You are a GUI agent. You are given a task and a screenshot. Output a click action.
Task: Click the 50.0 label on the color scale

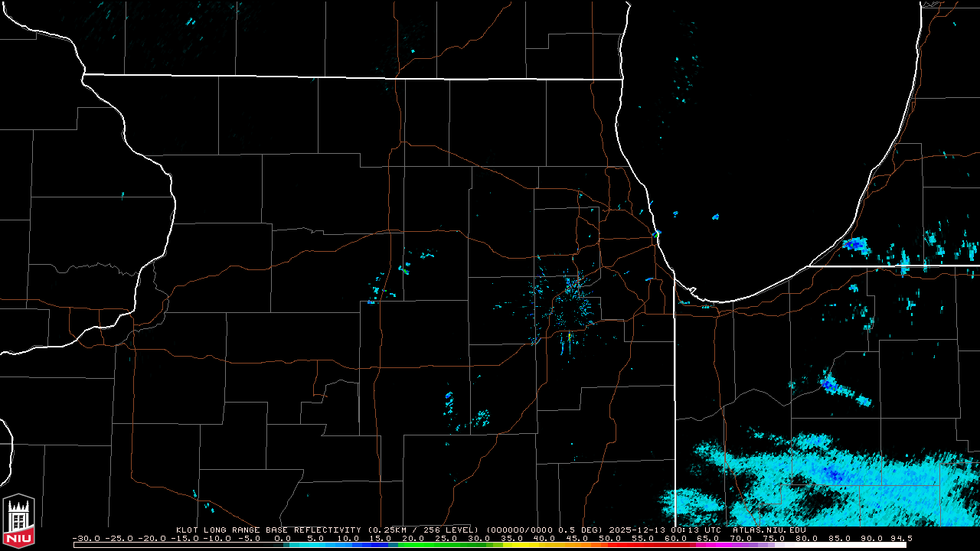click(610, 538)
